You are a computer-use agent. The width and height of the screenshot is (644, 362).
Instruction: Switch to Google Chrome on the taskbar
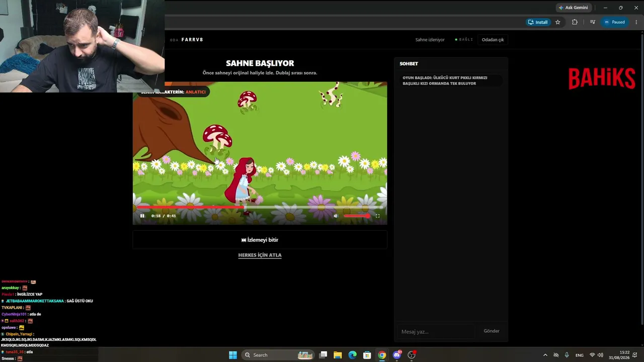pos(382,355)
